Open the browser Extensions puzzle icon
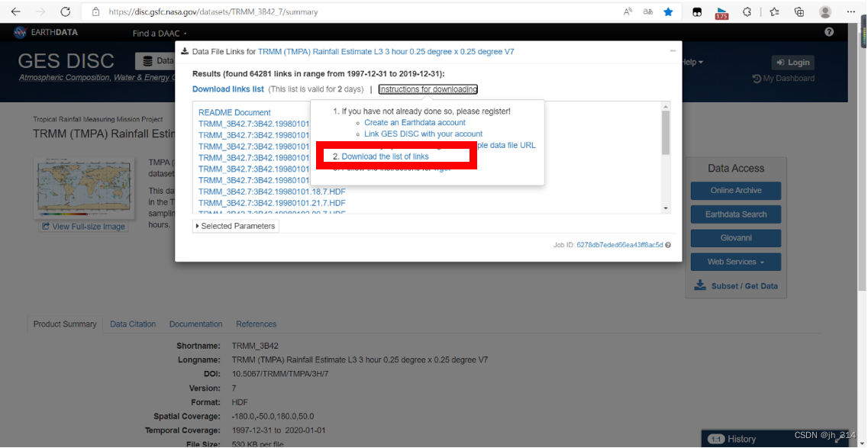Viewport: 868px width, 448px height. point(747,11)
